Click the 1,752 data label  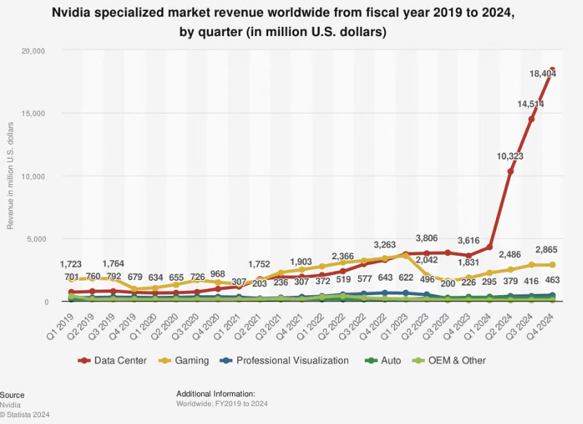(x=259, y=264)
